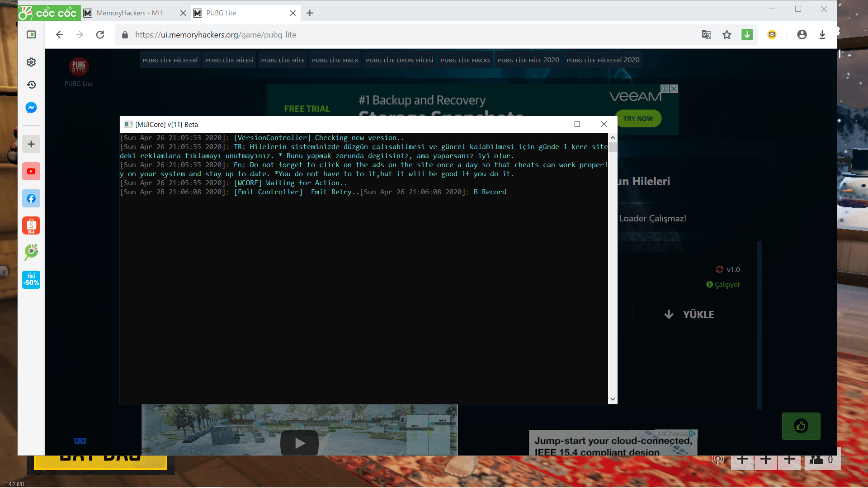The height and width of the screenshot is (488, 868).
Task: Open the PUBG LITE HILESI tag
Action: tap(229, 60)
